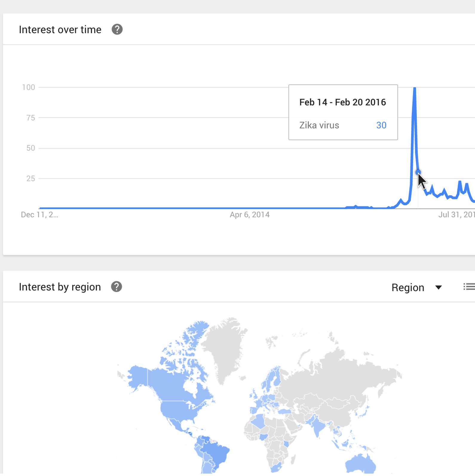
Task: Open the Region dropdown label
Action: (408, 287)
